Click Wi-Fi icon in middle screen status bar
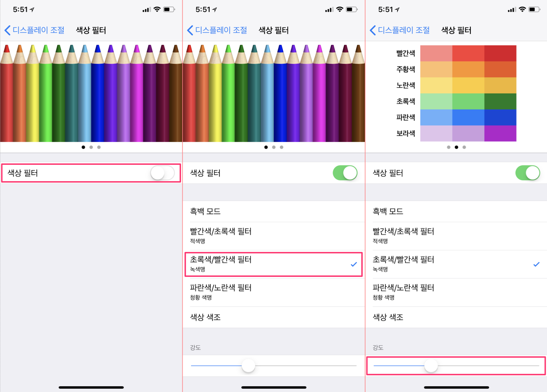 [339, 10]
